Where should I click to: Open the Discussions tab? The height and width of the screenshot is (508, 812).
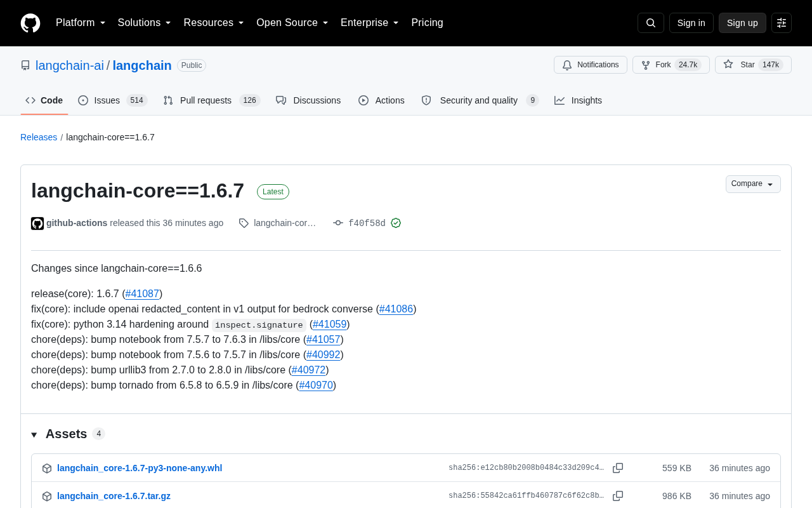point(308,100)
